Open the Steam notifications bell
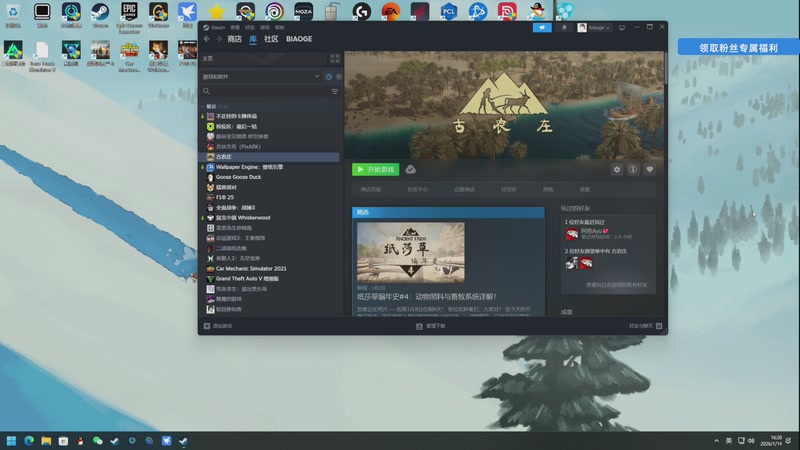Viewport: 800px width, 450px height. click(x=564, y=28)
